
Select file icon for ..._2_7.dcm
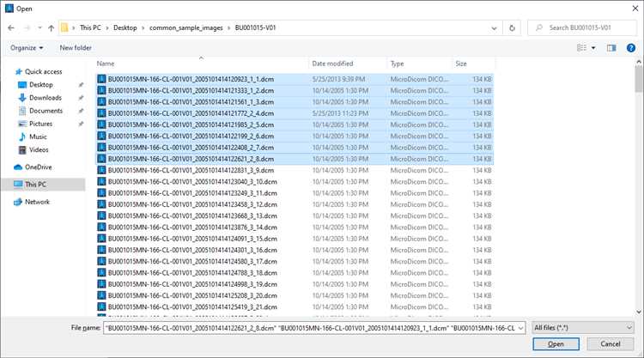click(x=101, y=148)
